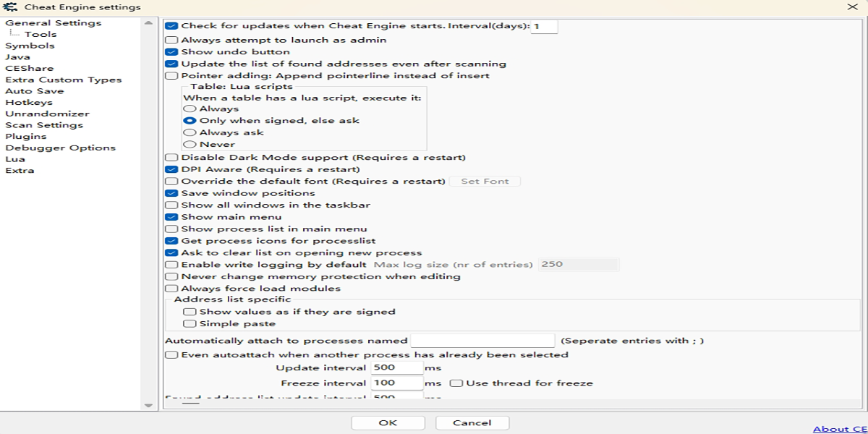Uncheck Show undo button

tap(171, 52)
